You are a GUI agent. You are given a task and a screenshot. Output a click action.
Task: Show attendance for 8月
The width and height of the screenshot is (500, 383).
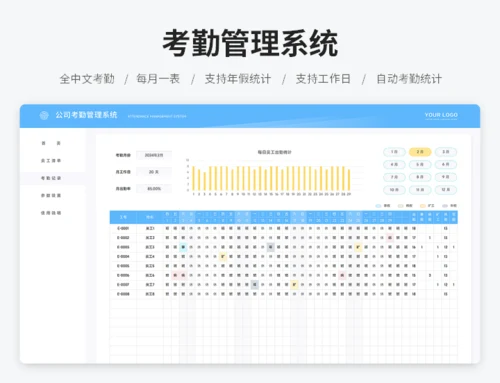pos(420,177)
